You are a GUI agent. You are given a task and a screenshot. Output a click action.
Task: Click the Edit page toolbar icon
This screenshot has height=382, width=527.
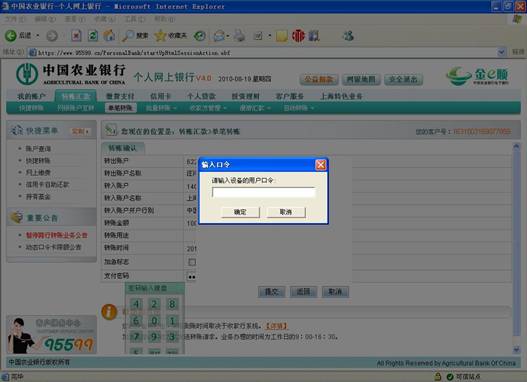258,36
